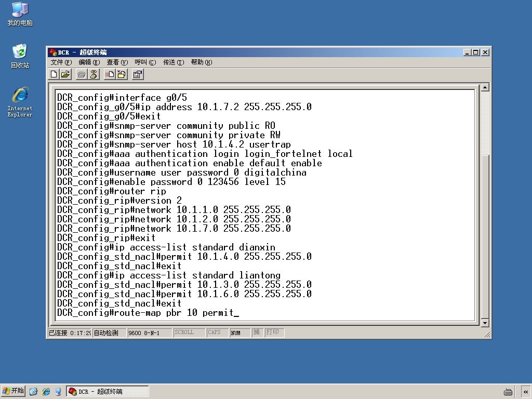This screenshot has height=399, width=532.
Task: Click the line 'interface g0/5'
Action: (122, 98)
